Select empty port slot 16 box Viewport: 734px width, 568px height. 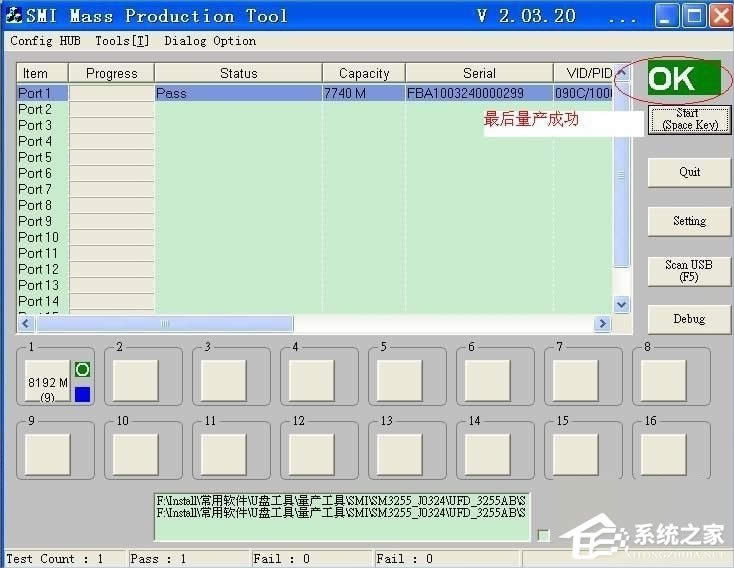point(664,453)
